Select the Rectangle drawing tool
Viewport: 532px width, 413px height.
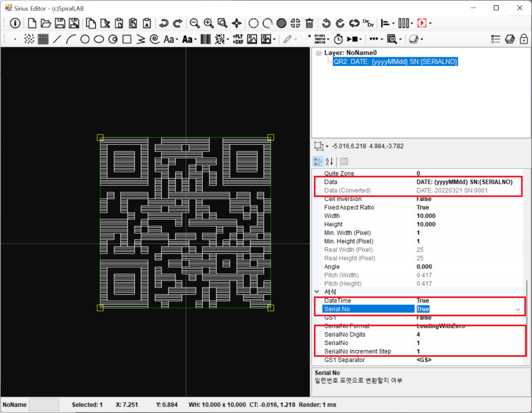(x=127, y=39)
